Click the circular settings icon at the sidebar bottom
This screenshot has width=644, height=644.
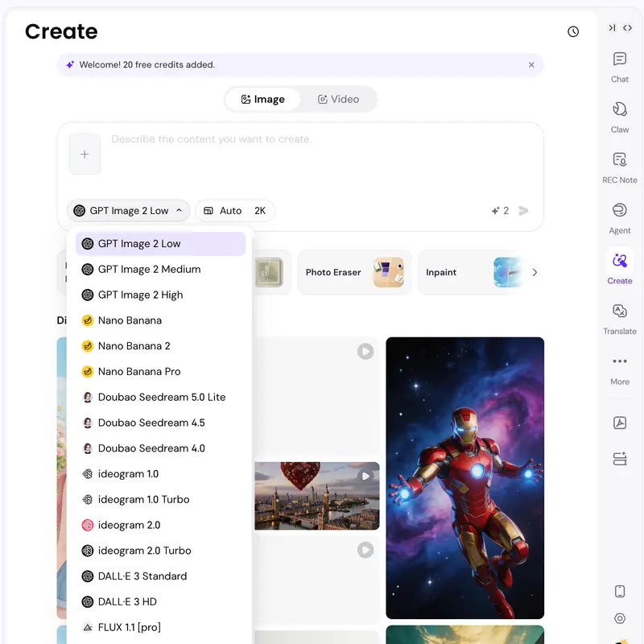[619, 618]
